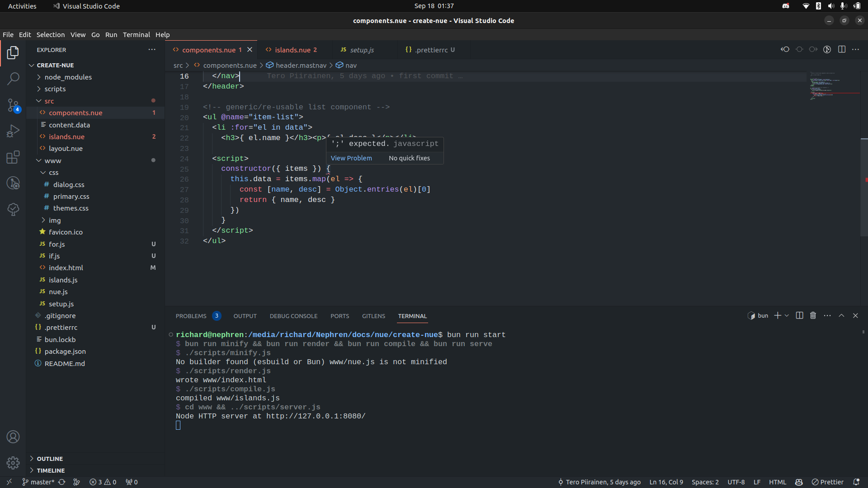Open the Extensions view
Screen dimensions: 868x488
tap(13, 157)
